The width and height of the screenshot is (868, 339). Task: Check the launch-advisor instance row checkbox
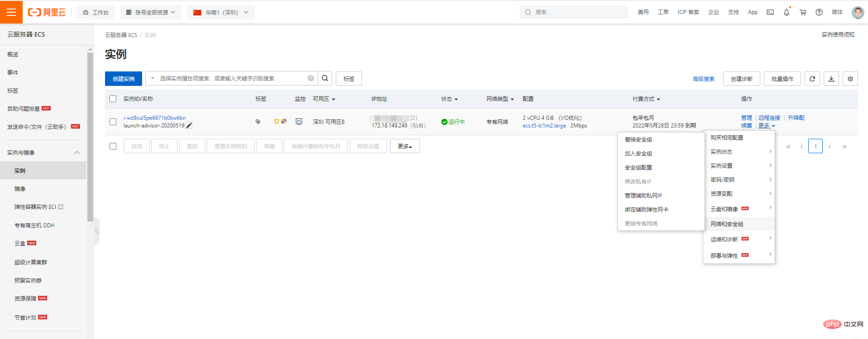[113, 122]
